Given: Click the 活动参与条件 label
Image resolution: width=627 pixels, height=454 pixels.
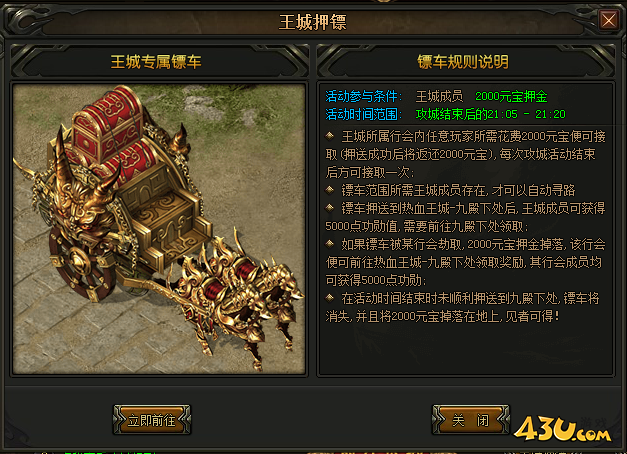Looking at the screenshot, I should 361,96.
